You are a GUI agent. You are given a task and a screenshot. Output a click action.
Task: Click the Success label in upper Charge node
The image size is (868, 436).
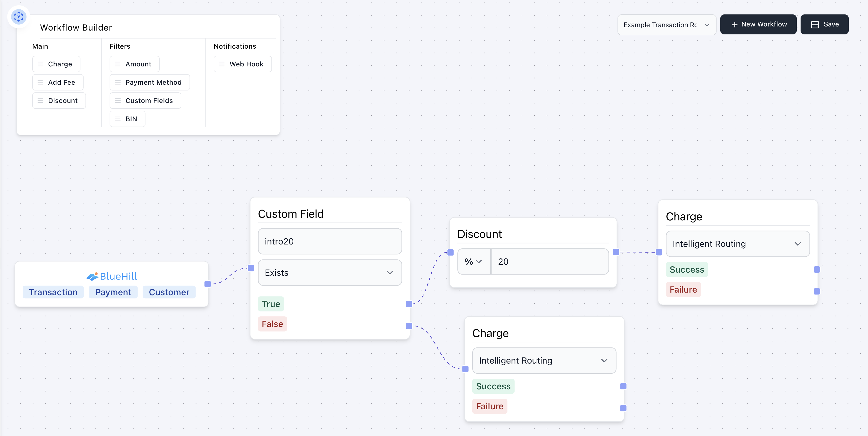coord(687,270)
